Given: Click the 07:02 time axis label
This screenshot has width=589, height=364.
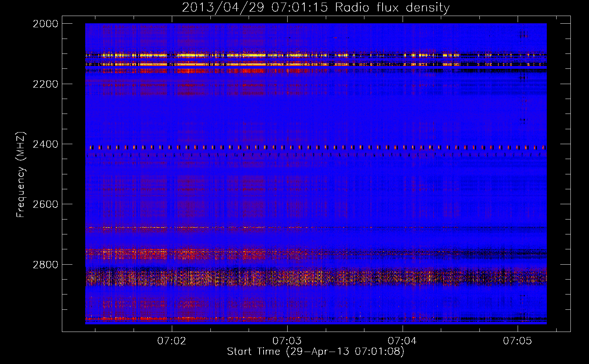Looking at the screenshot, I should click(x=172, y=341).
